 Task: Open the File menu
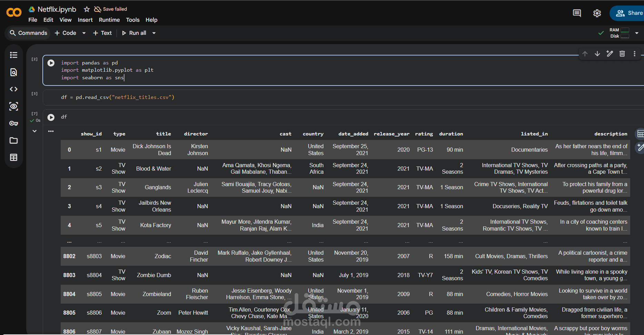33,20
